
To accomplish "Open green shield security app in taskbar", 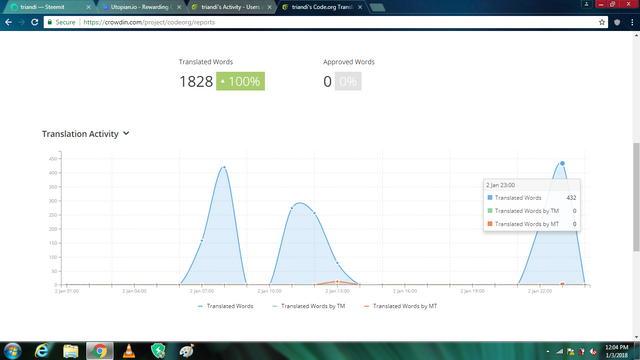I will [x=158, y=351].
